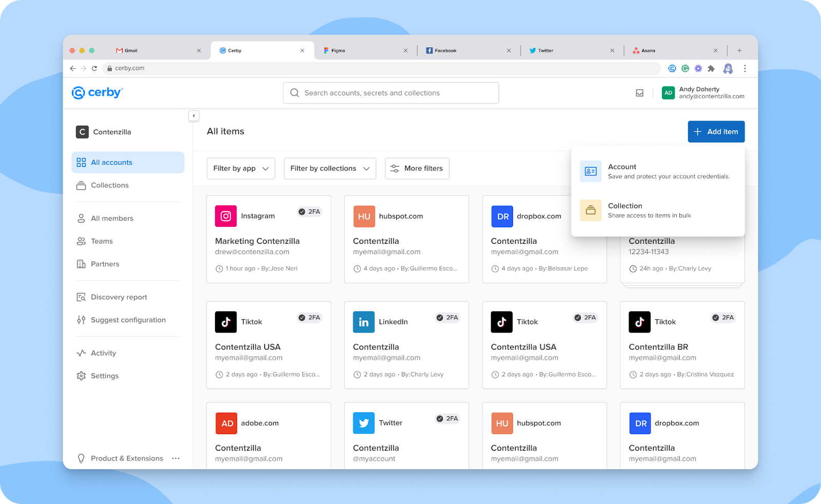Switch to the Asana browser tab
This screenshot has width=821, height=504.
(675, 50)
